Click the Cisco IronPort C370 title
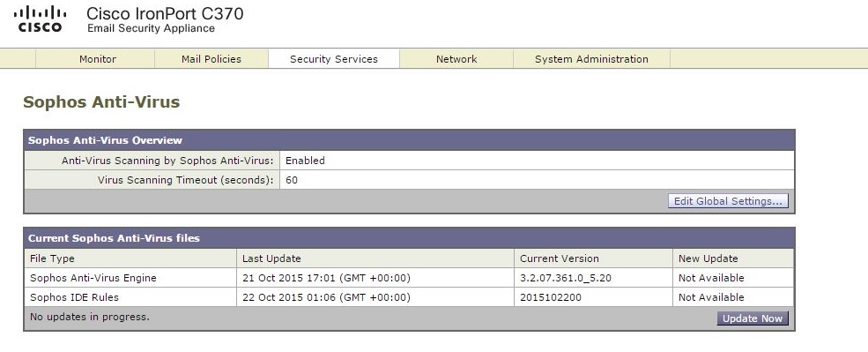The image size is (868, 352). [165, 13]
